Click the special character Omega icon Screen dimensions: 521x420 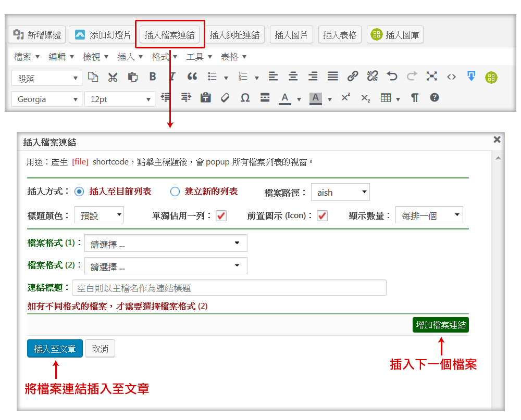click(x=245, y=98)
